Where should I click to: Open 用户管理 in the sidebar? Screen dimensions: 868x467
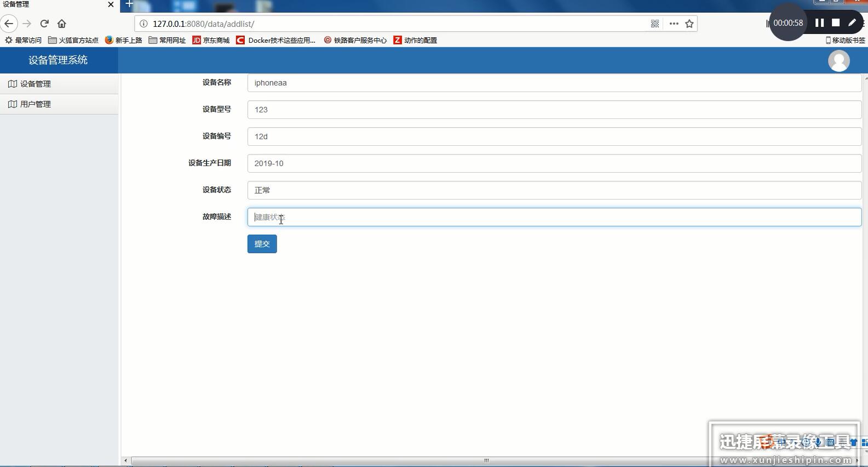[59, 104]
